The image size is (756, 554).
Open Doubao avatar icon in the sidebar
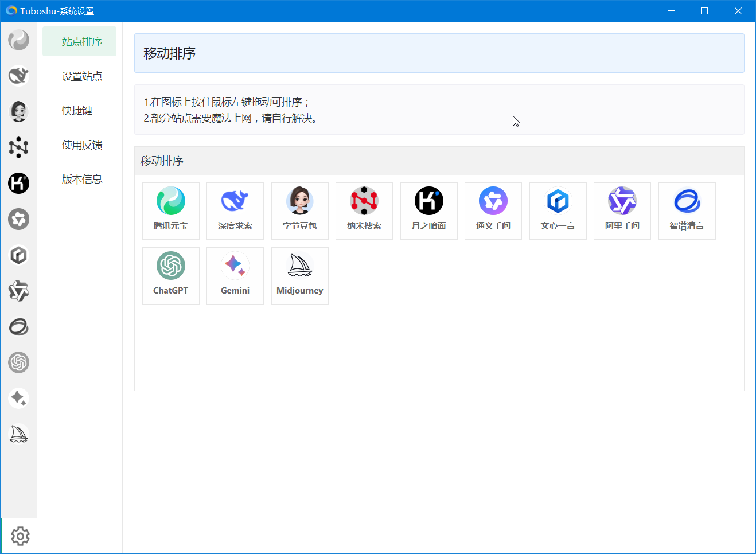(18, 111)
